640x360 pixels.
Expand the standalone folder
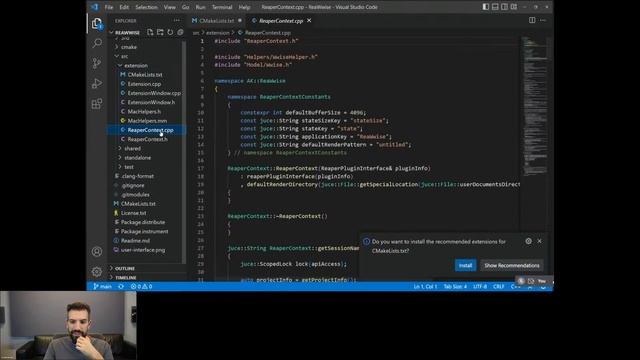pos(138,158)
